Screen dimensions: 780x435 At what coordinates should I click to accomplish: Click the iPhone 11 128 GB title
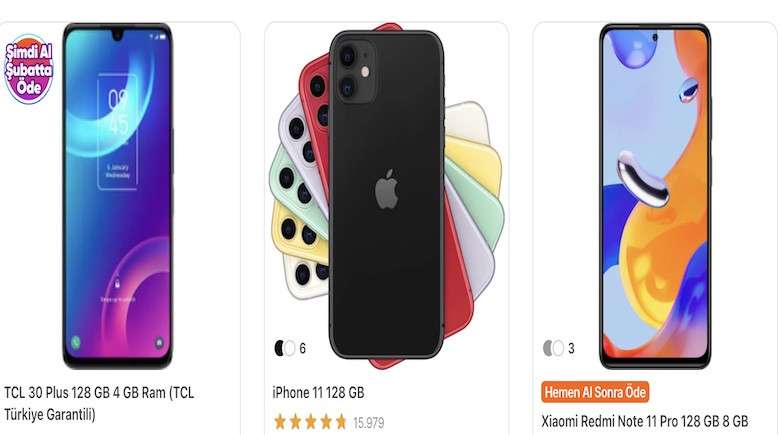318,393
